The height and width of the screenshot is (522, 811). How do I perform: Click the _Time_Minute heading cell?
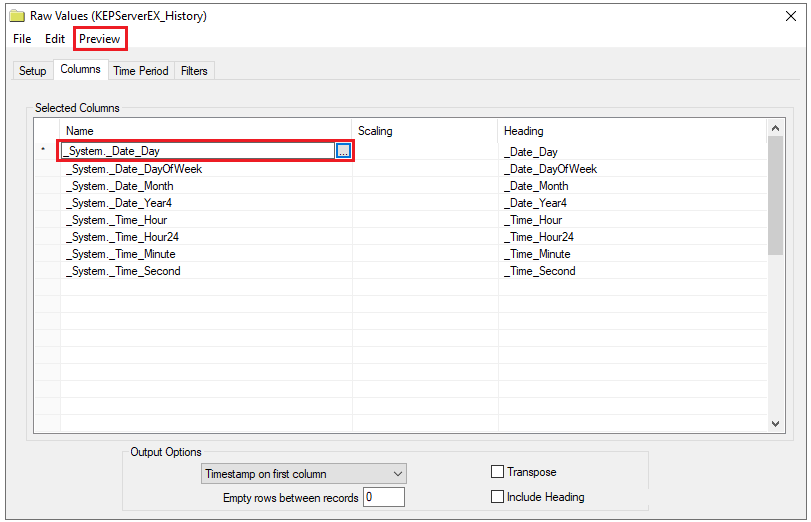click(633, 254)
